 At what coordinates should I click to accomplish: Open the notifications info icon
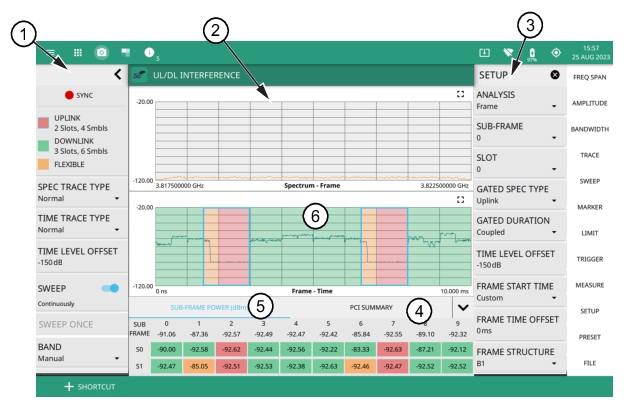pyautogui.click(x=150, y=50)
